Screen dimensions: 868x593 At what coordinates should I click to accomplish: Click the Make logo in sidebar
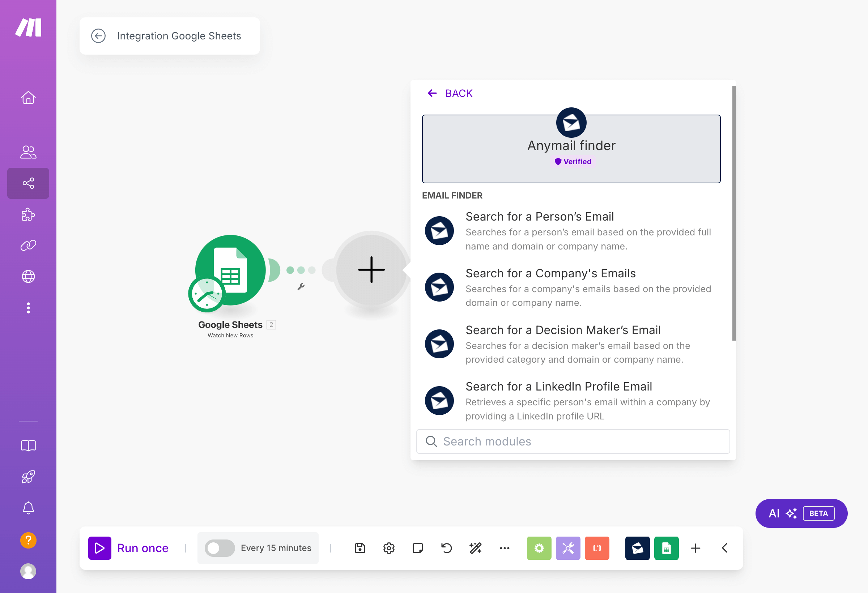click(28, 27)
